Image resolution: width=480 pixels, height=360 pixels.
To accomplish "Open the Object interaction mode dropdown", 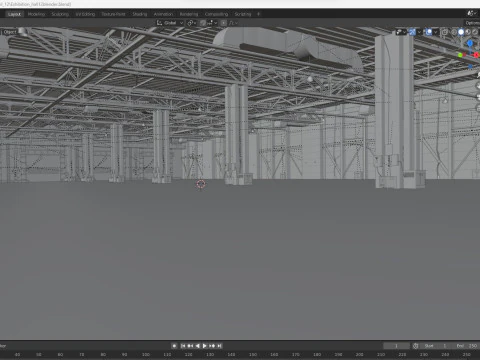I will pyautogui.click(x=10, y=32).
